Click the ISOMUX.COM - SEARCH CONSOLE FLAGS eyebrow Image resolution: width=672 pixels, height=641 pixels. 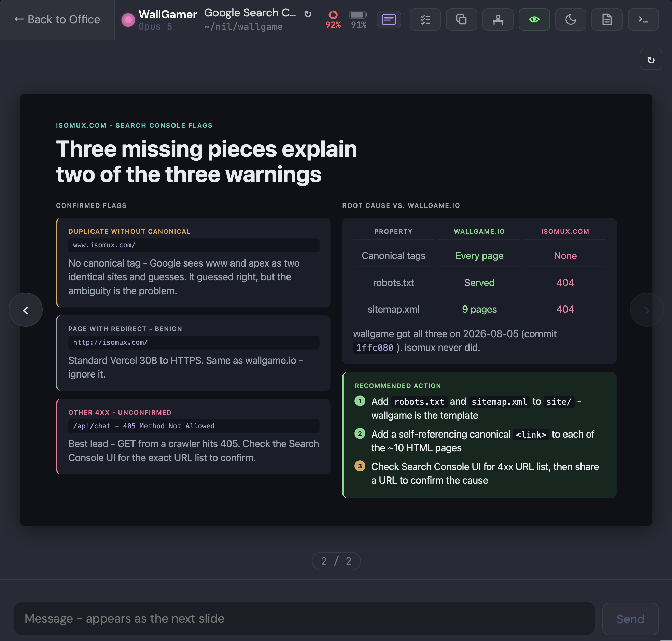pos(134,125)
